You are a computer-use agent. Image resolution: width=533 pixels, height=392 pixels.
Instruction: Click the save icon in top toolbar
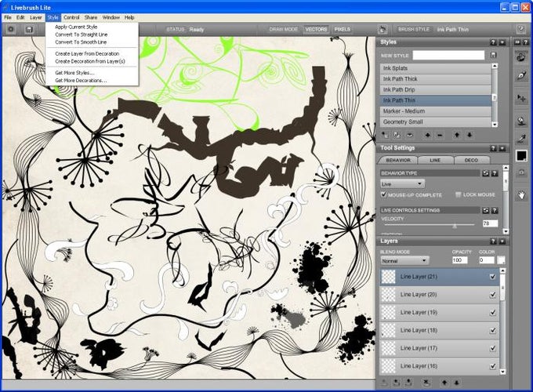(29, 30)
